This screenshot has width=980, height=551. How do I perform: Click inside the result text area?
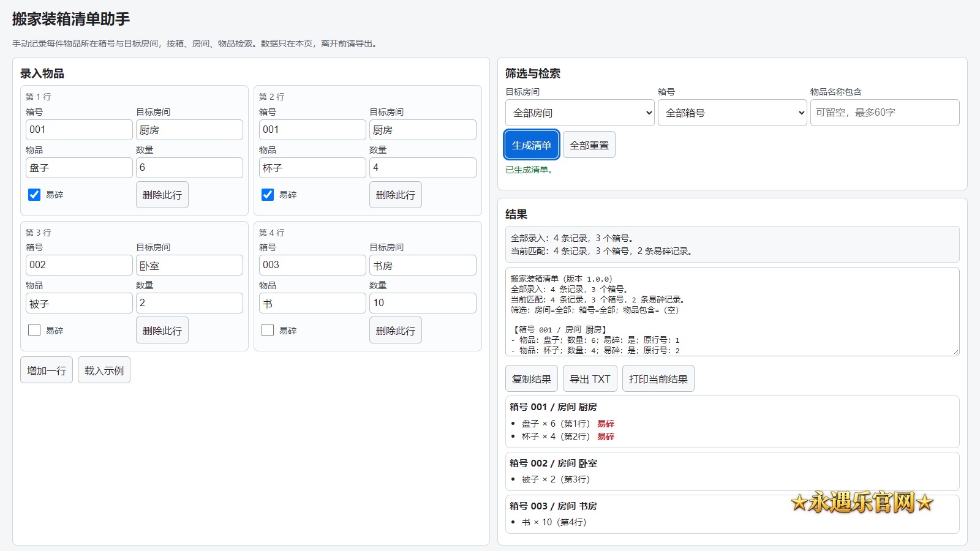(x=732, y=312)
